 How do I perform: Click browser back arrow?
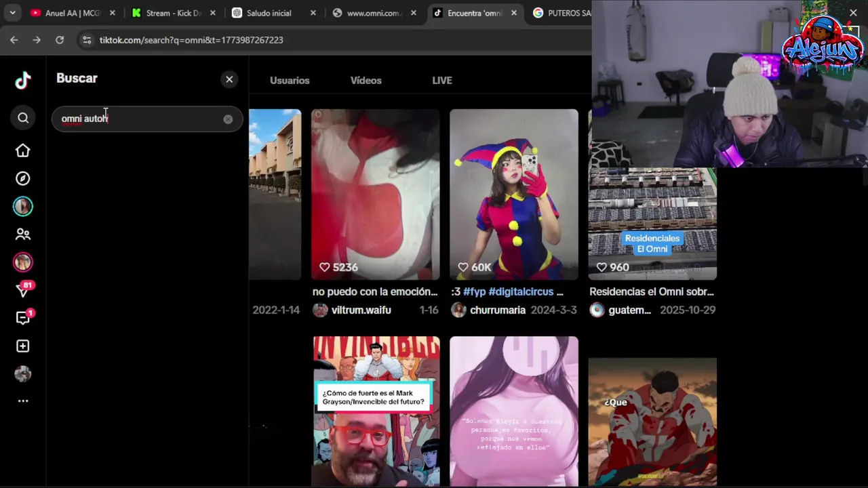pyautogui.click(x=14, y=40)
